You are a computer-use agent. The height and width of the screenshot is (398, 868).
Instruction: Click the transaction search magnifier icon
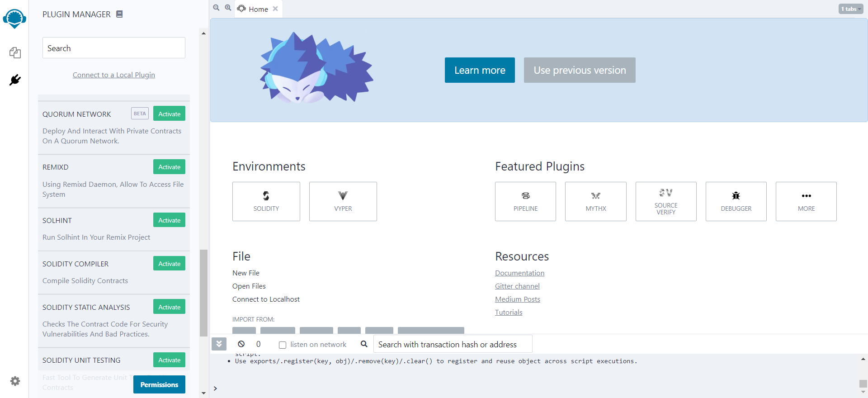pyautogui.click(x=364, y=344)
